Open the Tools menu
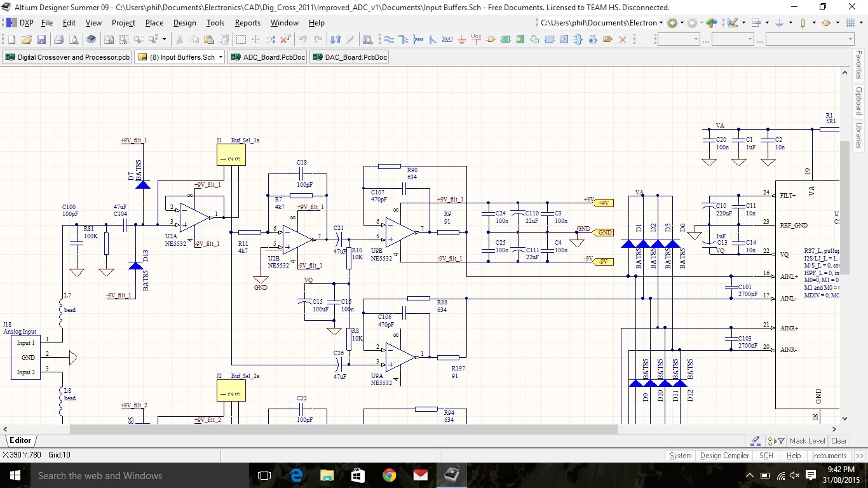This screenshot has width=868, height=488. [215, 23]
